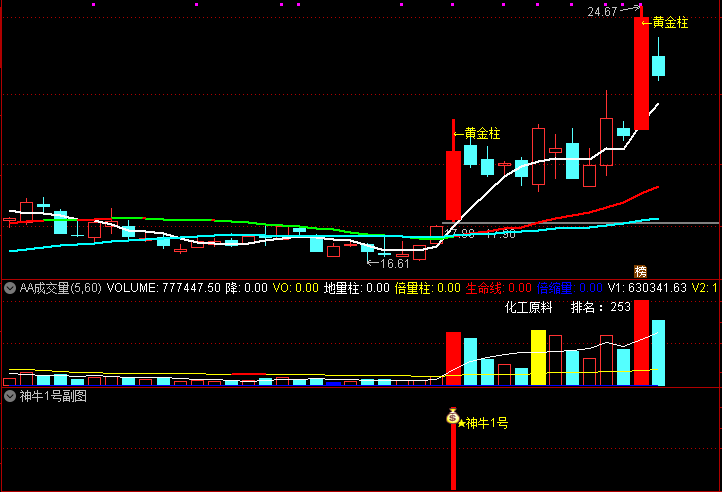Select the 24.67 high price label
The height and width of the screenshot is (492, 722).
tap(602, 12)
